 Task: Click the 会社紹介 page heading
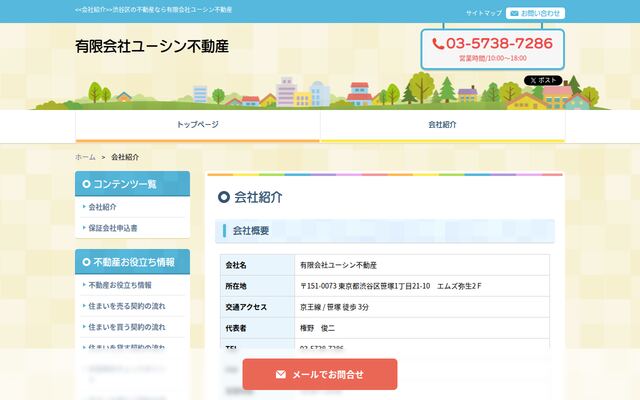(x=258, y=197)
